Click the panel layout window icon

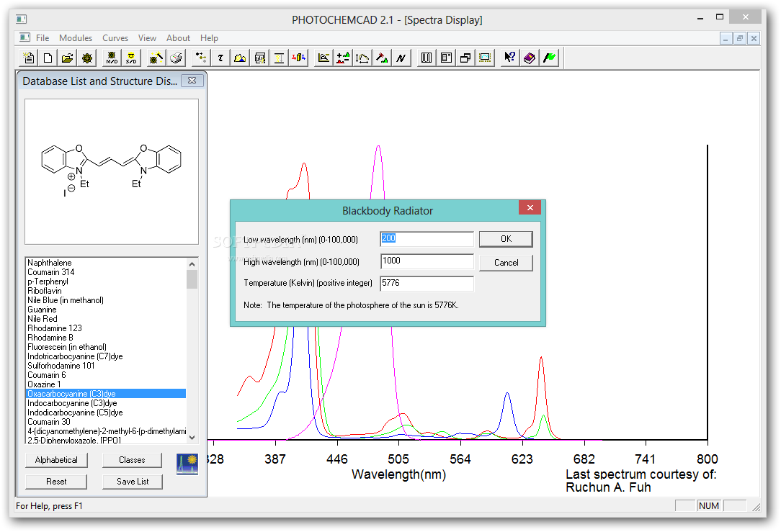pos(446,58)
